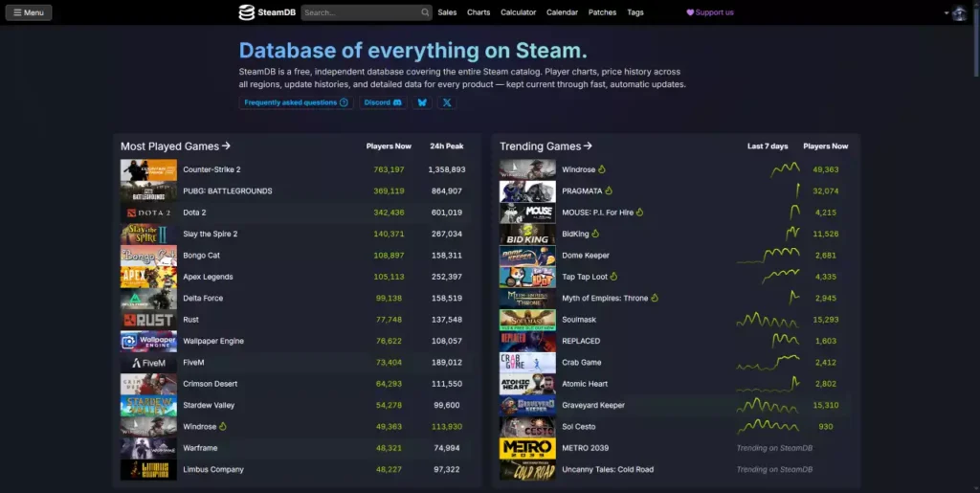
Task: Click the Bongo Cat thumbnail
Action: 148,256
